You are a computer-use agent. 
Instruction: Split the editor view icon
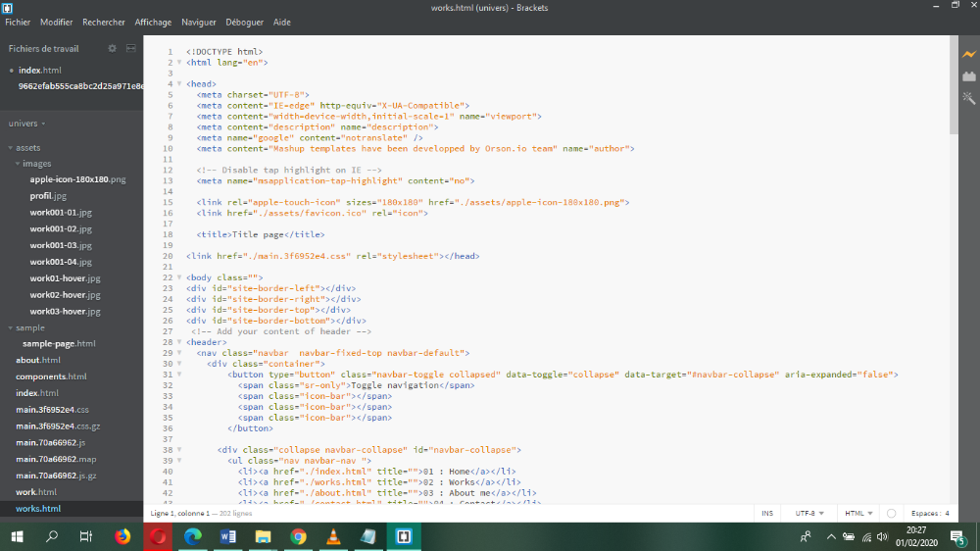pos(130,48)
